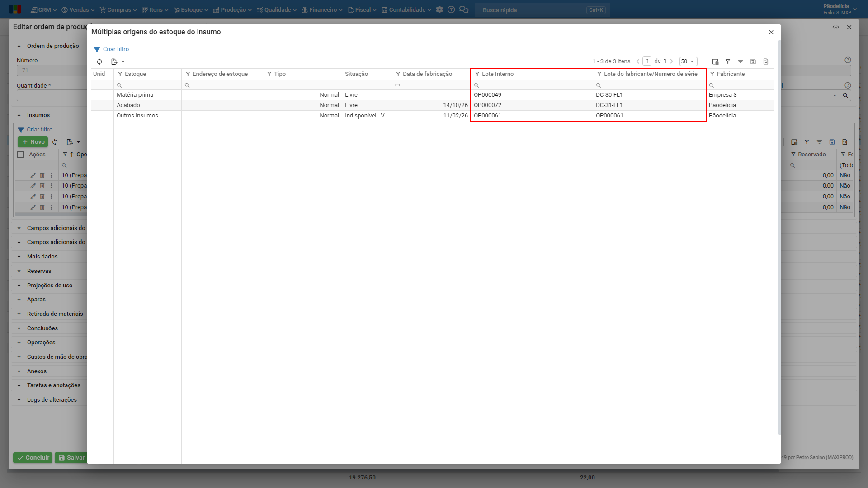
Task: Click the filter funnel icon beside page size
Action: click(x=728, y=61)
